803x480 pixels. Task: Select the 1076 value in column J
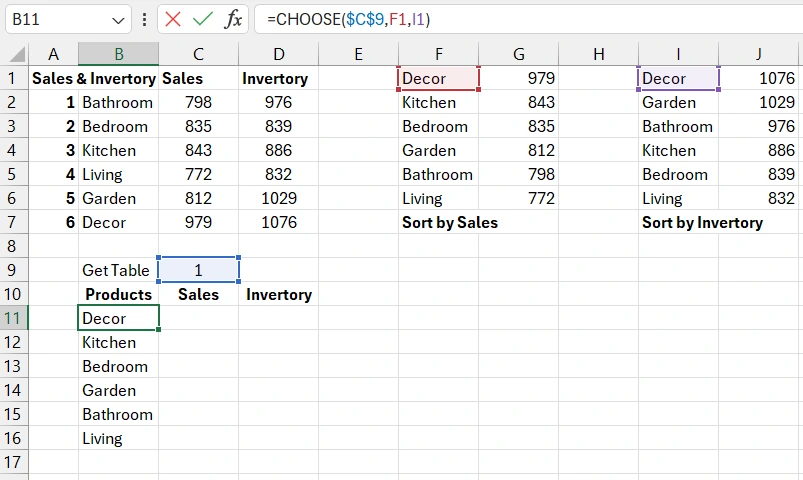(x=758, y=78)
